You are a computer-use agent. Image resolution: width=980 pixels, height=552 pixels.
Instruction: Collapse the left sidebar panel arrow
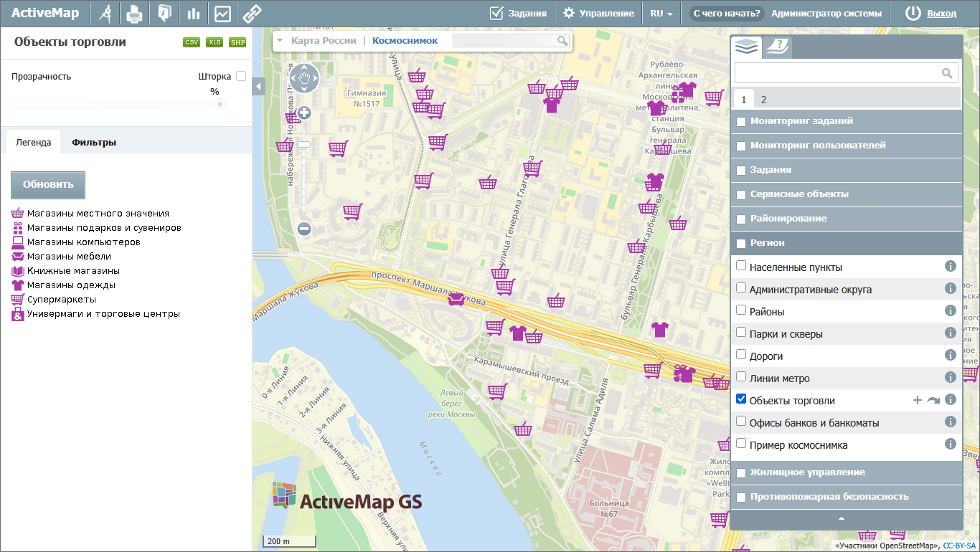tap(259, 86)
